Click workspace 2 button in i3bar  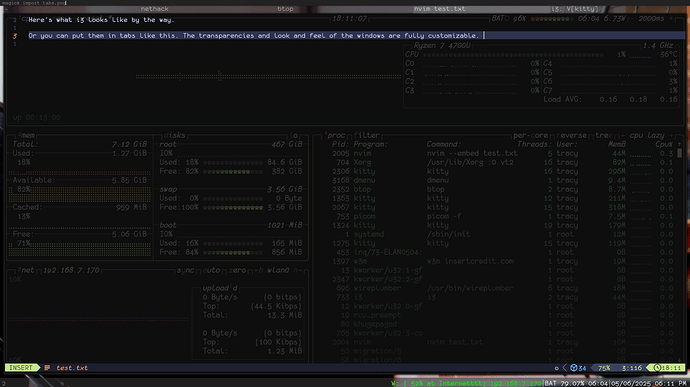[x=4, y=383]
